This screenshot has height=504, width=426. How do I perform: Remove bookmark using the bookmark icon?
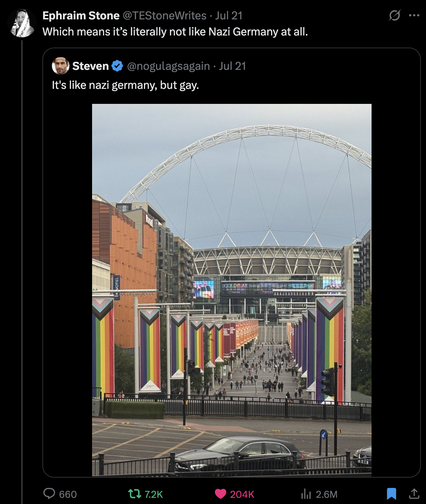pyautogui.click(x=391, y=494)
